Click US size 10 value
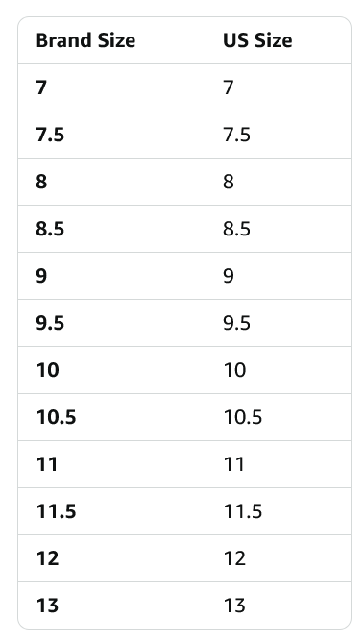This screenshot has width=364, height=643. pos(234,370)
